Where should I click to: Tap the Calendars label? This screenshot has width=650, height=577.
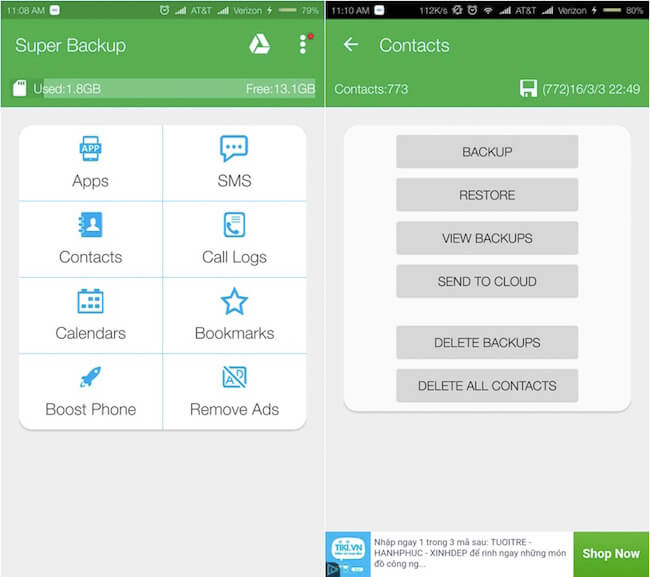pyautogui.click(x=90, y=333)
